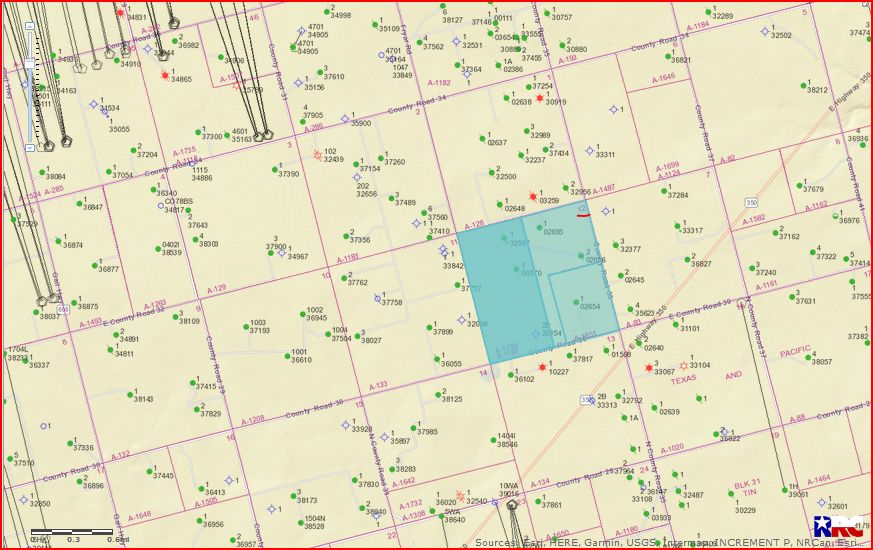This screenshot has width=873, height=550.
Task: Click green well 06570 in highlighted tract
Action: click(x=516, y=269)
